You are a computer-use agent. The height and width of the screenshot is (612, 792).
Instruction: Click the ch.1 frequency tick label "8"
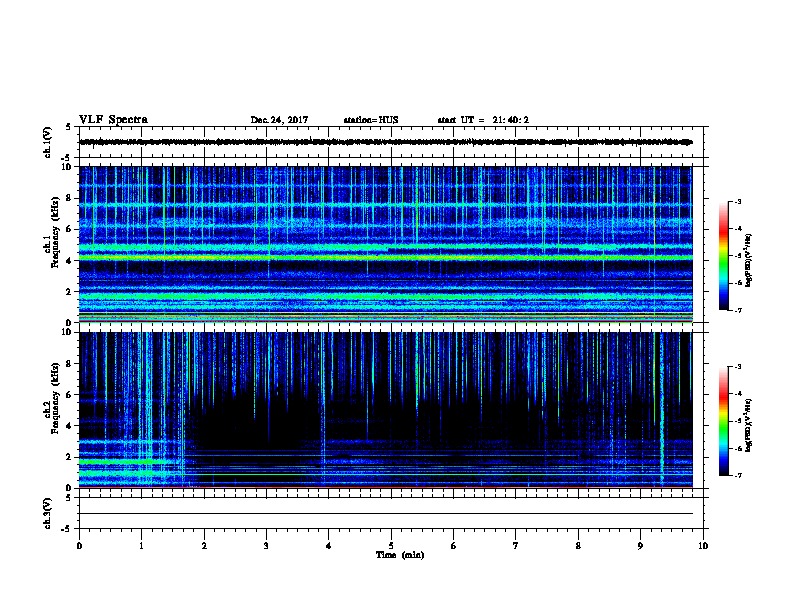(x=70, y=198)
